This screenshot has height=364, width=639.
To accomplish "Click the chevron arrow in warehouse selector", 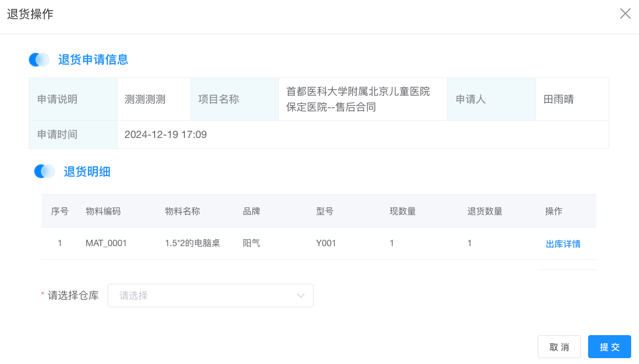I will pyautogui.click(x=300, y=296).
